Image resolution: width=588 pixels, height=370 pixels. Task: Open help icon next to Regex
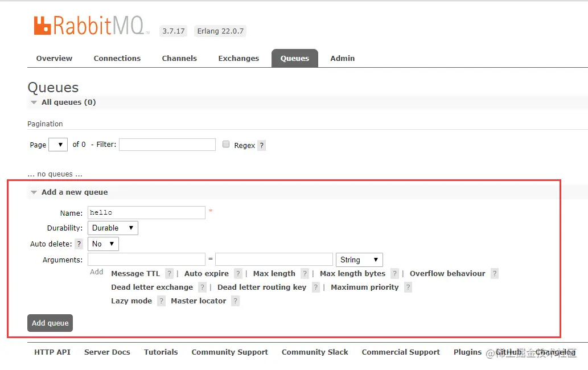pos(262,146)
